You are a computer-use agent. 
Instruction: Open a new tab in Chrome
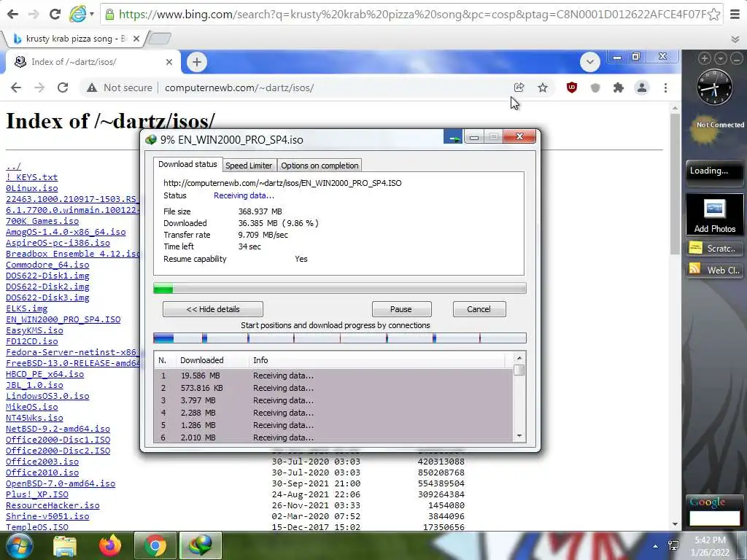pyautogui.click(x=197, y=62)
